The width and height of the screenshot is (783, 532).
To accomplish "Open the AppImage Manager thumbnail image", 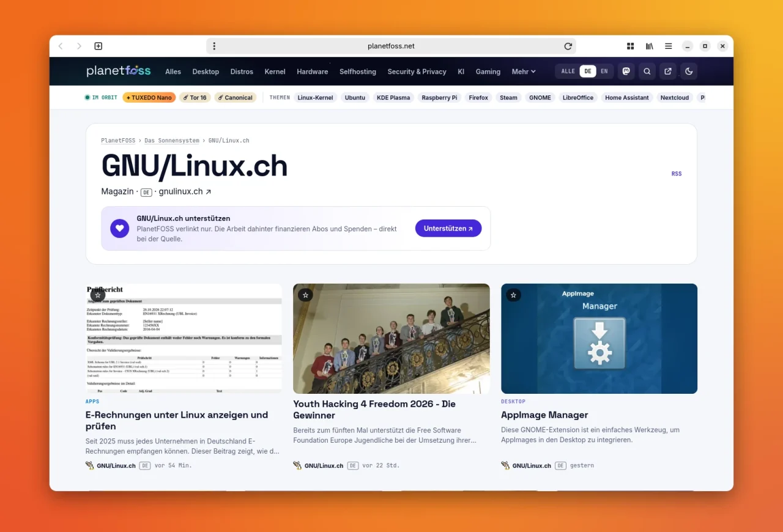I will tap(599, 338).
